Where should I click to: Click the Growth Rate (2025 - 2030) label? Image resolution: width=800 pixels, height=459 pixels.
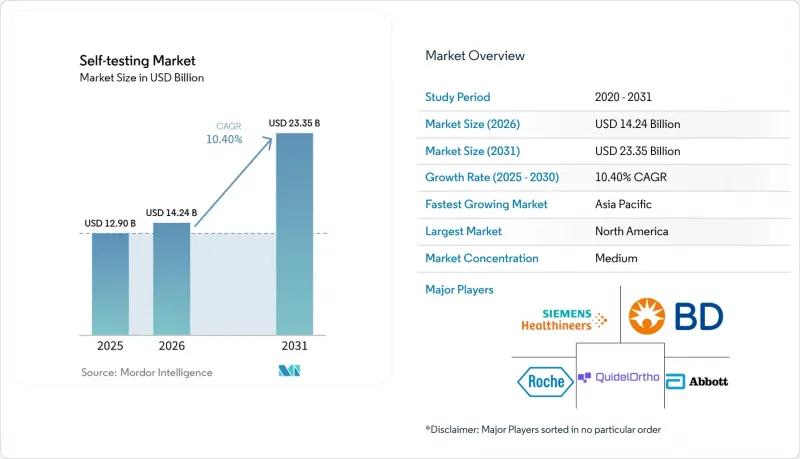[x=492, y=177]
